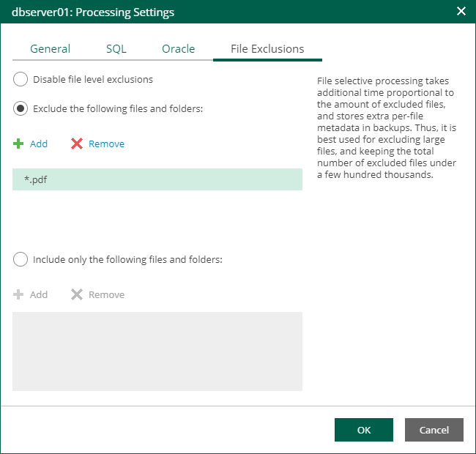Select the File Exclusions tab
This screenshot has width=476, height=454.
point(267,49)
